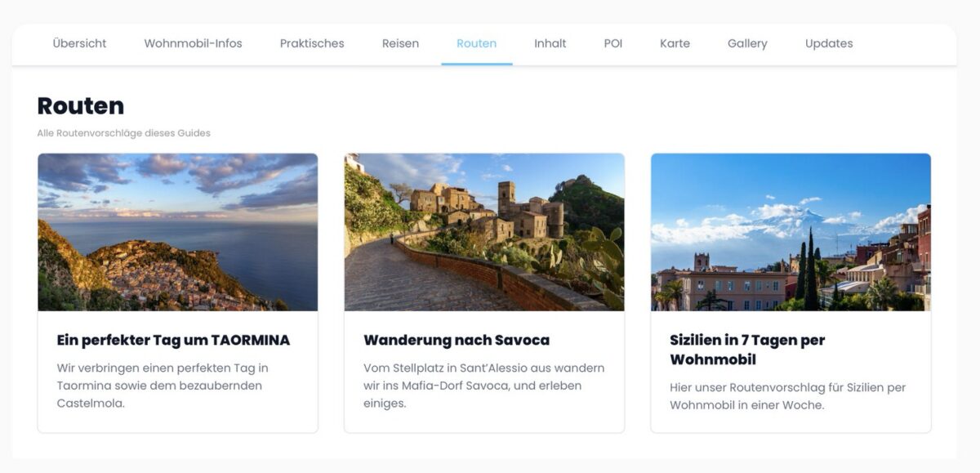980x473 pixels.
Task: Click the Routen page heading
Action: click(81, 106)
